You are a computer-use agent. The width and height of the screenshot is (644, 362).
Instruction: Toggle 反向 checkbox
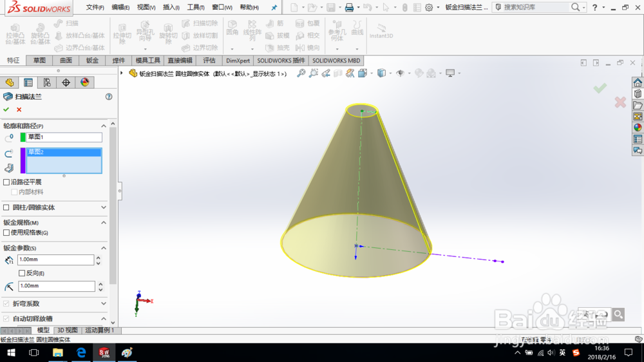point(22,273)
